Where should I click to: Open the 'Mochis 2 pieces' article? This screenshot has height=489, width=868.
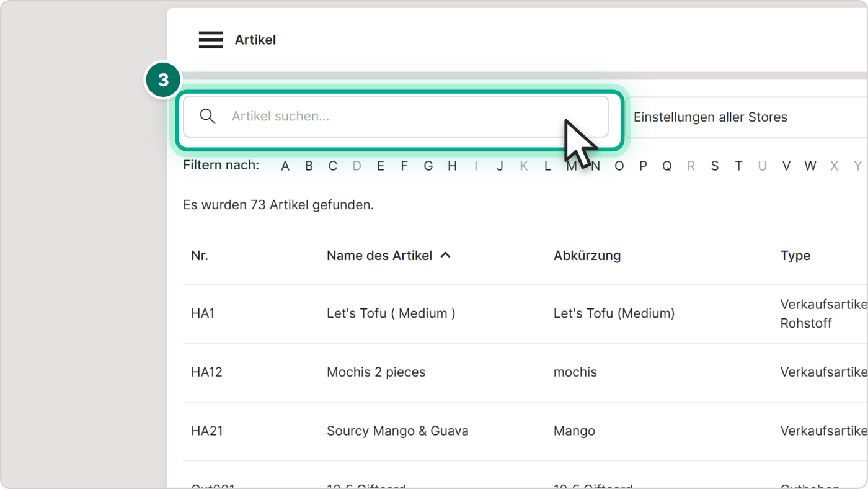[376, 372]
